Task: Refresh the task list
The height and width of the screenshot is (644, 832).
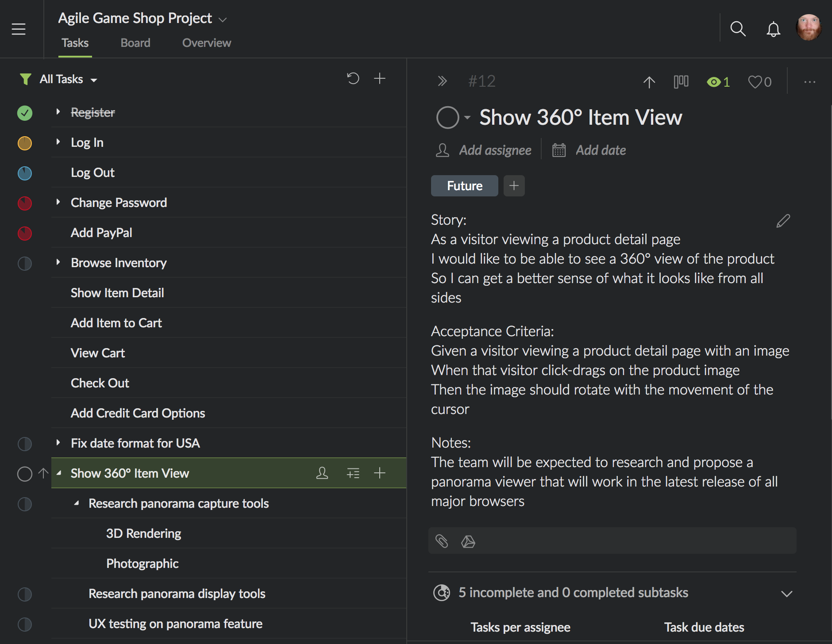Action: (x=353, y=79)
